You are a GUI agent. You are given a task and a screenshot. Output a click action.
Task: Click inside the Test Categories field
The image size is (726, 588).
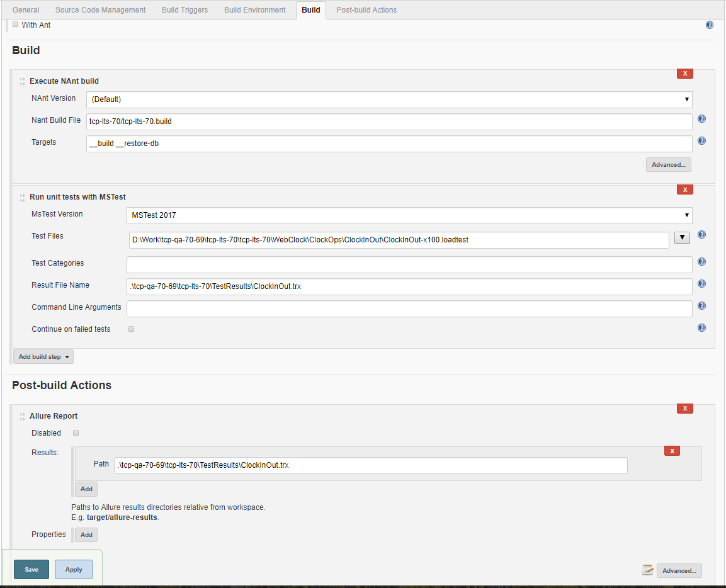coord(408,264)
